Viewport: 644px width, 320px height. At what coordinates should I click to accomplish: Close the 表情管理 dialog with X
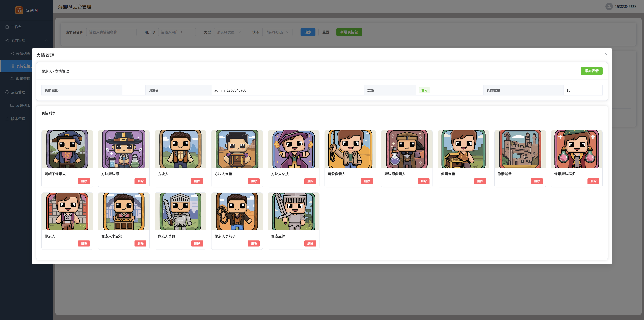(605, 54)
